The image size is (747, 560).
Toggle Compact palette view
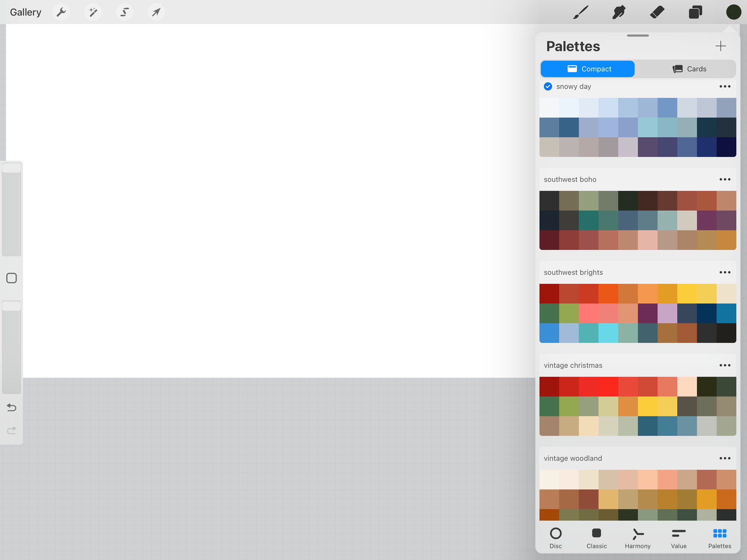pyautogui.click(x=587, y=69)
